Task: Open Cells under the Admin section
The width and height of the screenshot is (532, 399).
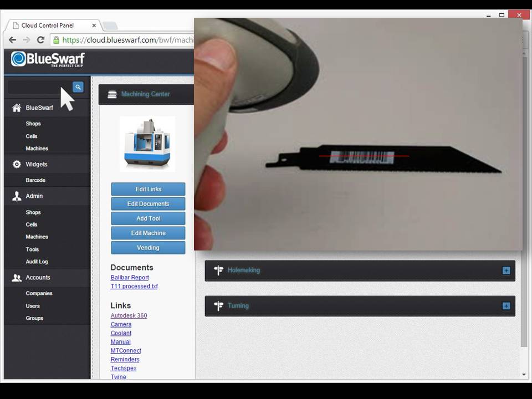Action: tap(32, 224)
